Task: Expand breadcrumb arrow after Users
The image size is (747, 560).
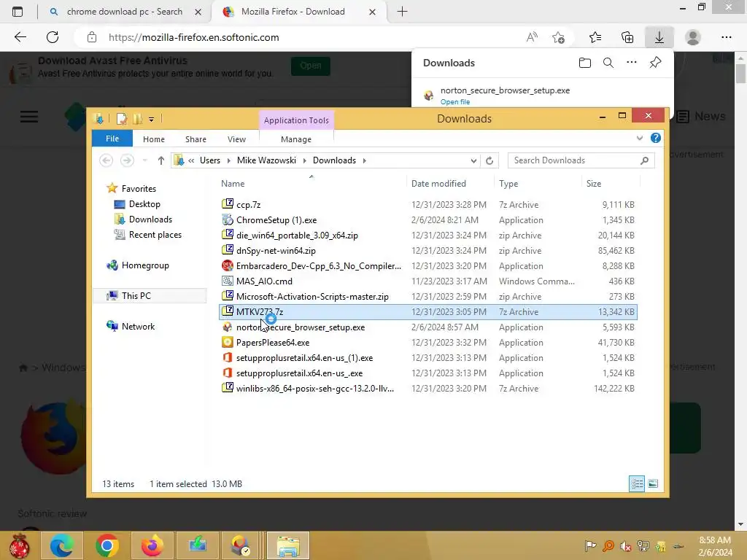Action: tap(228, 160)
